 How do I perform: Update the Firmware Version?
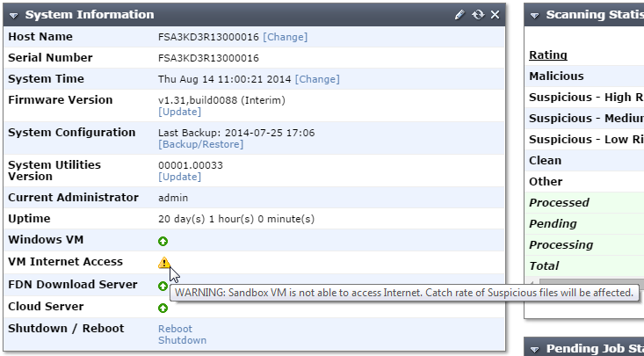coord(179,112)
